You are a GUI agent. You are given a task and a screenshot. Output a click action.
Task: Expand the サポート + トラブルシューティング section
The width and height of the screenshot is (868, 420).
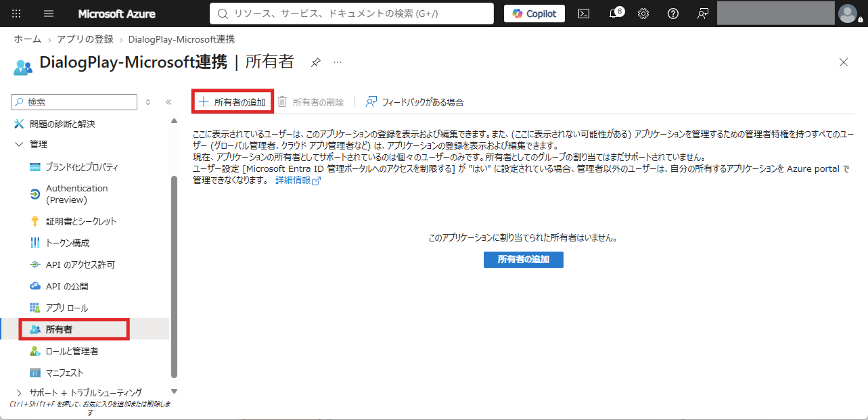pos(19,392)
